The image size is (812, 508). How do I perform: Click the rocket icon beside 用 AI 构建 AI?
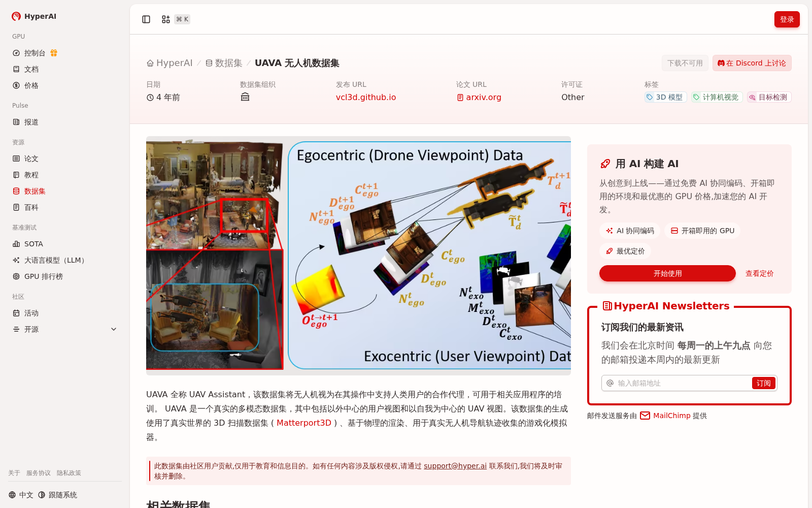[605, 164]
